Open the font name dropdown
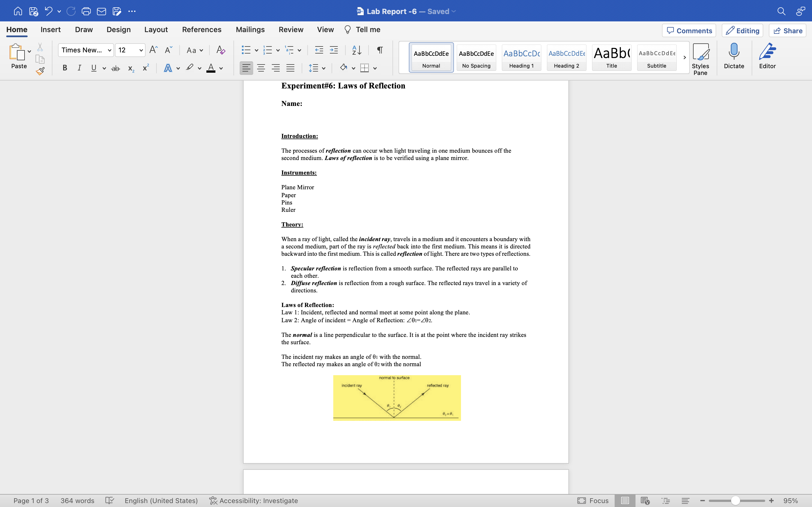Viewport: 812px width, 507px height. coord(109,50)
